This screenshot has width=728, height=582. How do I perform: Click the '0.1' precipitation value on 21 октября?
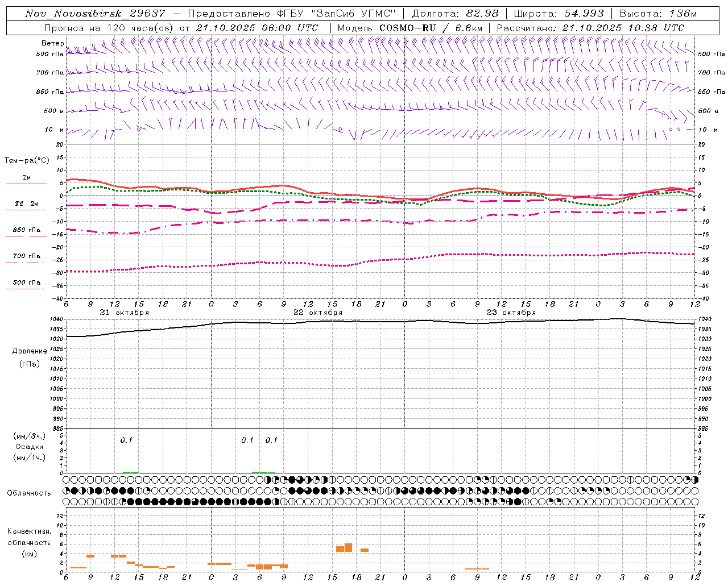(x=126, y=440)
